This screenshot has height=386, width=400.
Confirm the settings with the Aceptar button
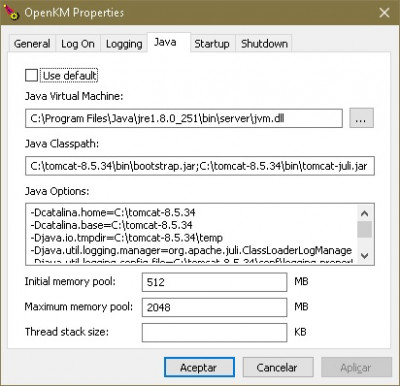pos(199,367)
